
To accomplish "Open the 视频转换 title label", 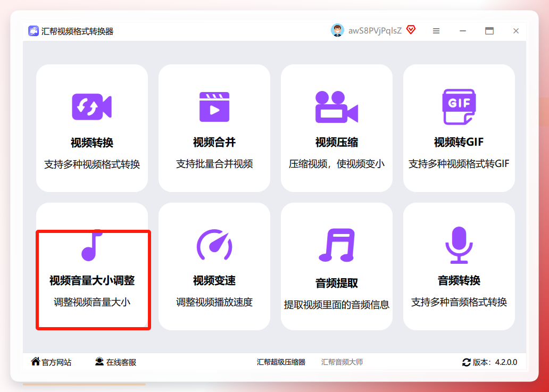I will [x=91, y=143].
